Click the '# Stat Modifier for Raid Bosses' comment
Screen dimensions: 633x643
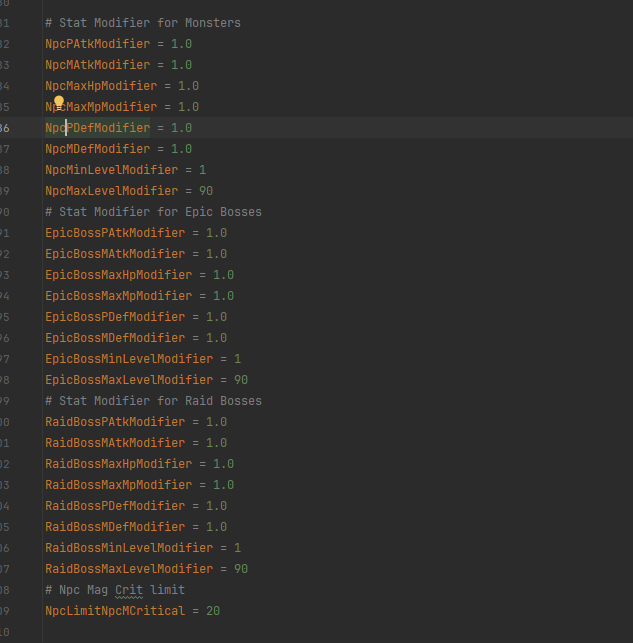[x=153, y=401]
